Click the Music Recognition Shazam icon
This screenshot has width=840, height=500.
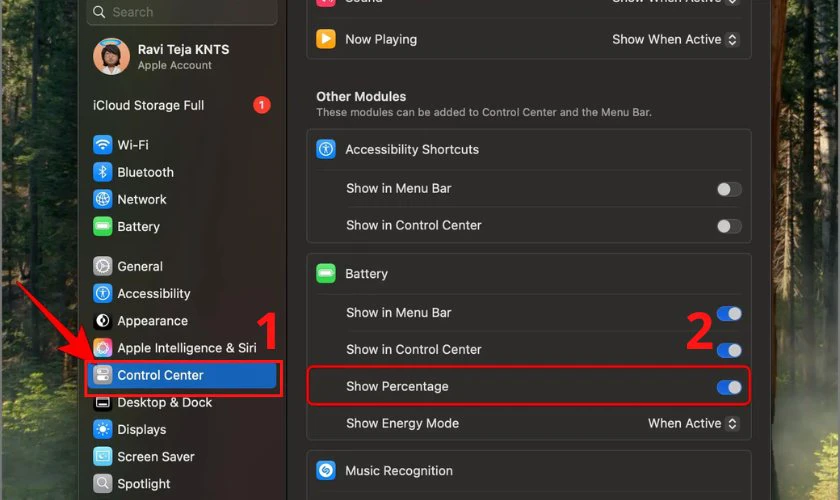pyautogui.click(x=326, y=471)
